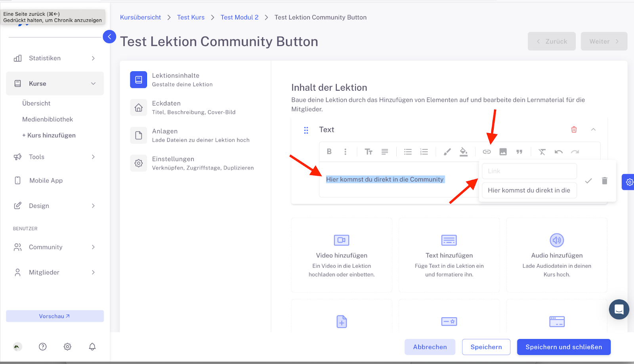This screenshot has height=364, width=634.
Task: Click the browser window card icon
Action: (x=557, y=322)
